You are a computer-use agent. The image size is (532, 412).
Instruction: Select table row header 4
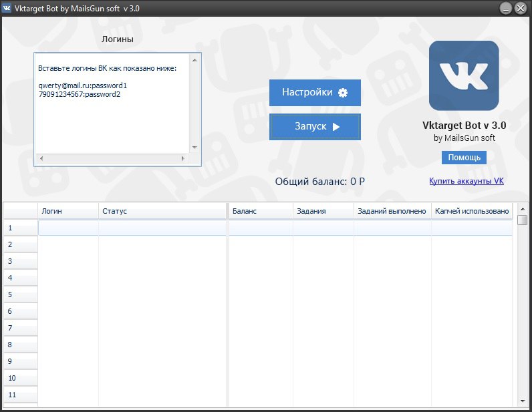(x=21, y=278)
